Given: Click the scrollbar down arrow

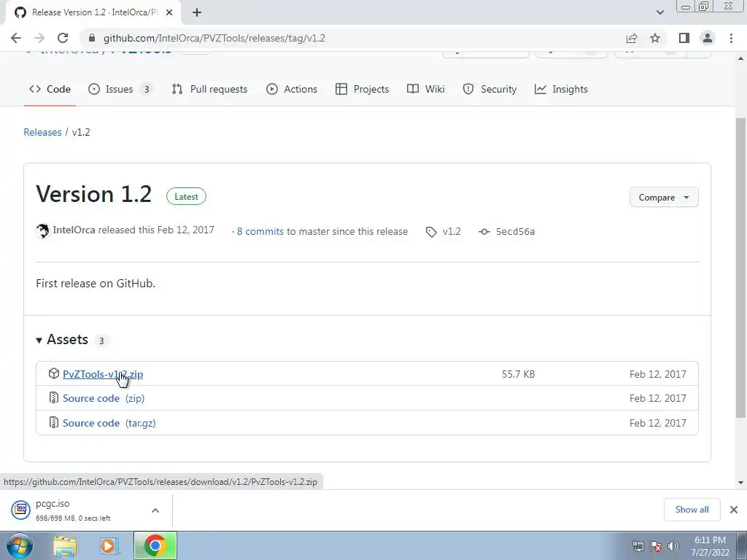Looking at the screenshot, I should tap(740, 483).
